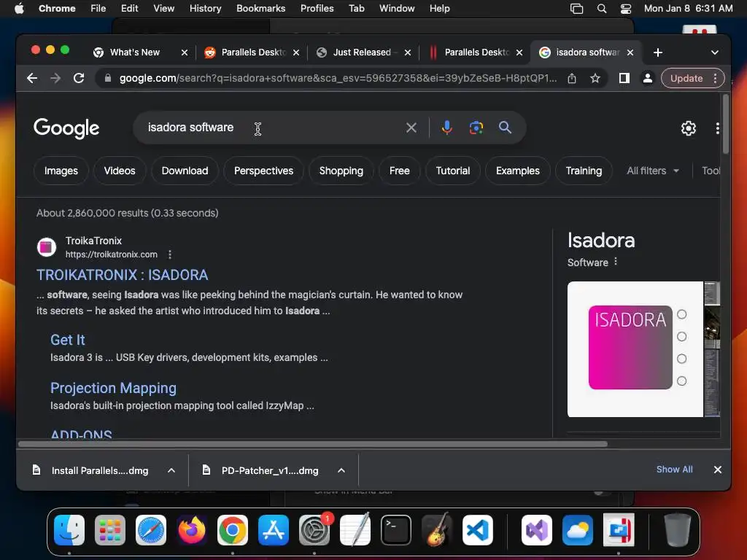The height and width of the screenshot is (560, 747).
Task: Click the horizontal scrollbar
Action: pyautogui.click(x=312, y=444)
